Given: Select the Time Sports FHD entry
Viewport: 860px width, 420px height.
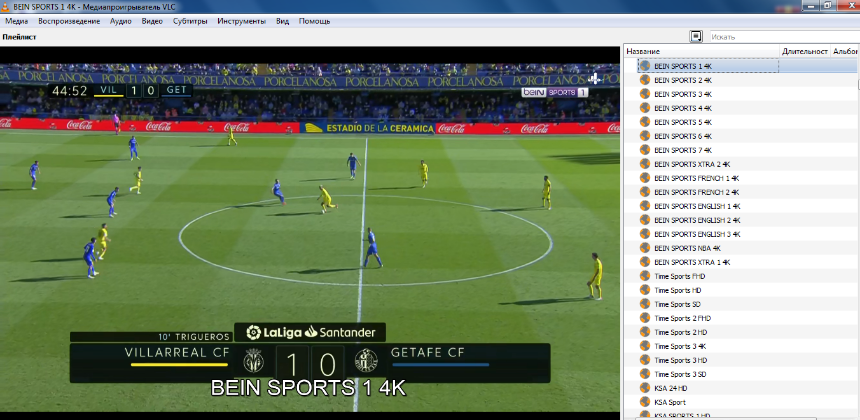Looking at the screenshot, I should point(680,276).
